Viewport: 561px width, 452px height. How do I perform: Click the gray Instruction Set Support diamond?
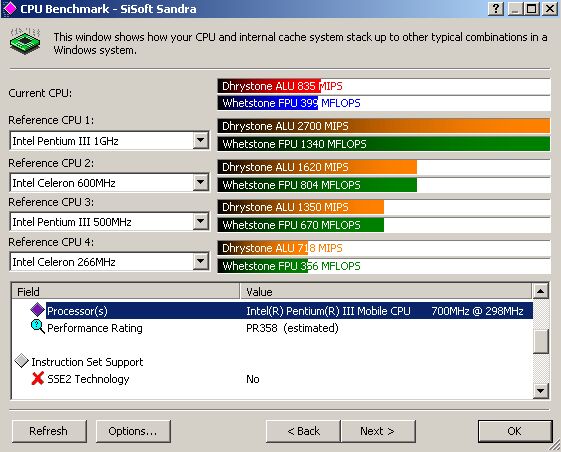22,361
